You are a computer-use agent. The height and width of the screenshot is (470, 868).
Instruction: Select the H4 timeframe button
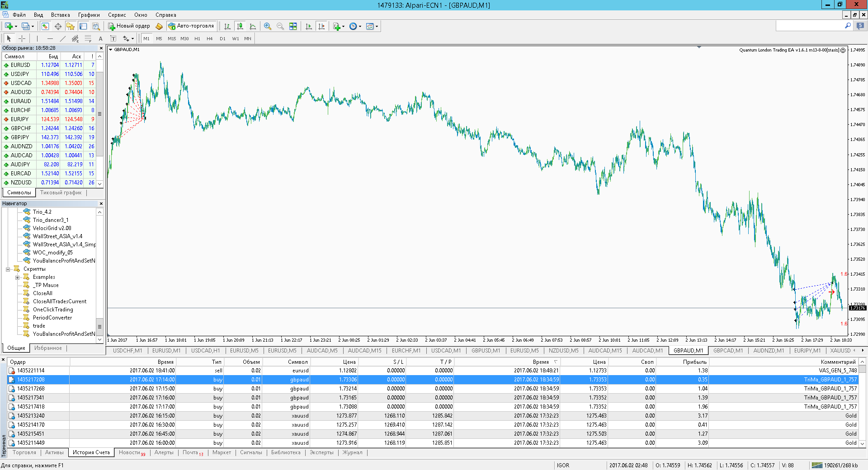tap(209, 38)
